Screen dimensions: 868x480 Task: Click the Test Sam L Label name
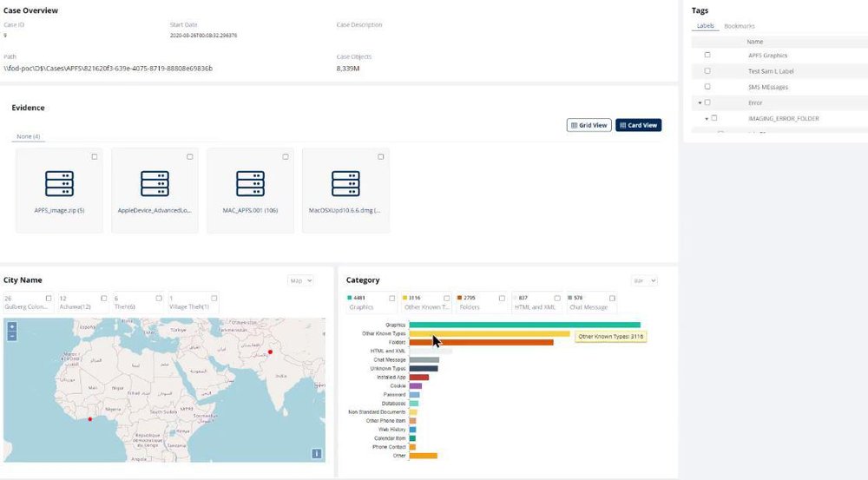pos(771,71)
